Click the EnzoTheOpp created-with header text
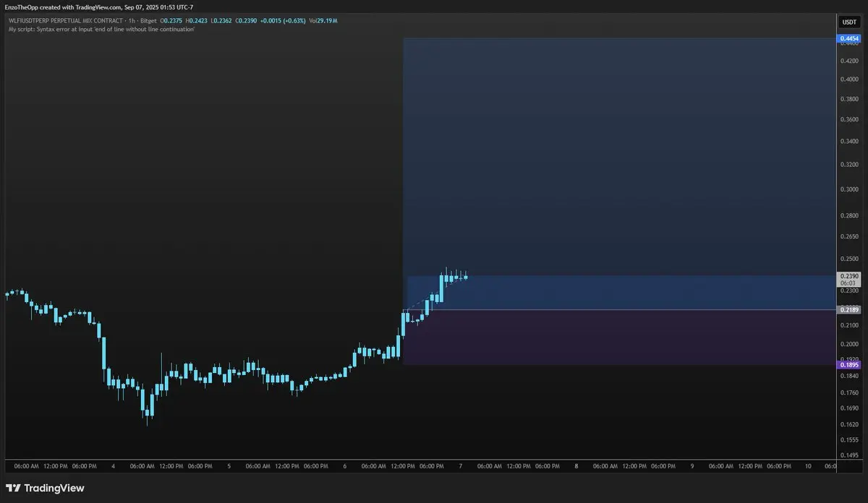This screenshot has height=503, width=868. click(99, 7)
